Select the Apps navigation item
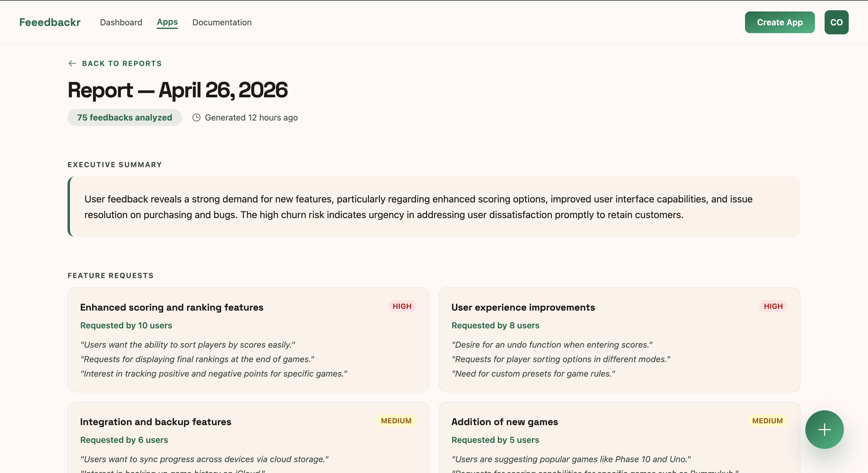 coord(167,22)
